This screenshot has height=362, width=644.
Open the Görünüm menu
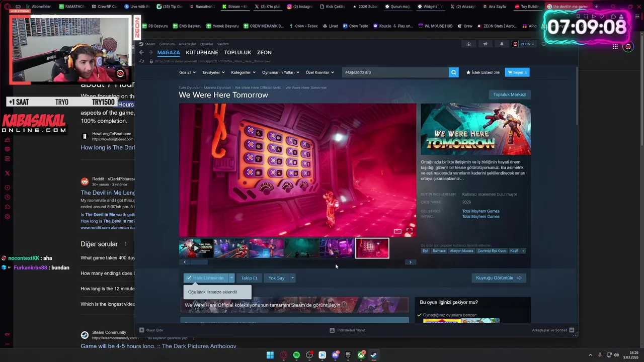pos(167,44)
